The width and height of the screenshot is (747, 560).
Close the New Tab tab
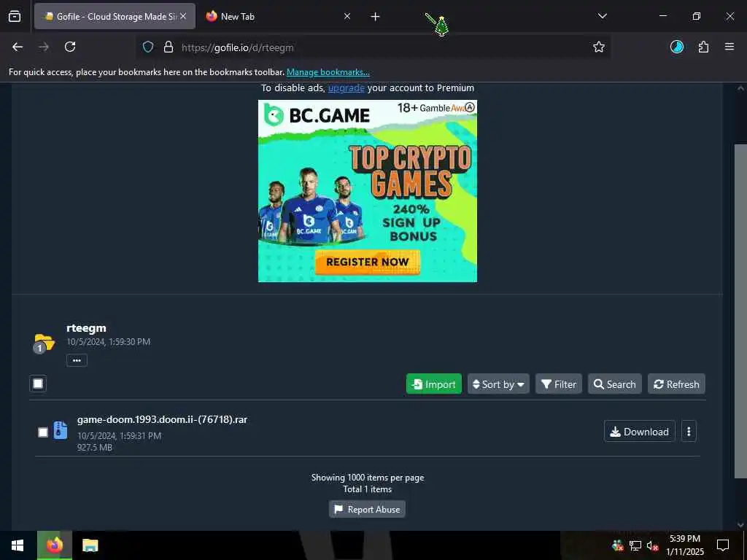[347, 16]
